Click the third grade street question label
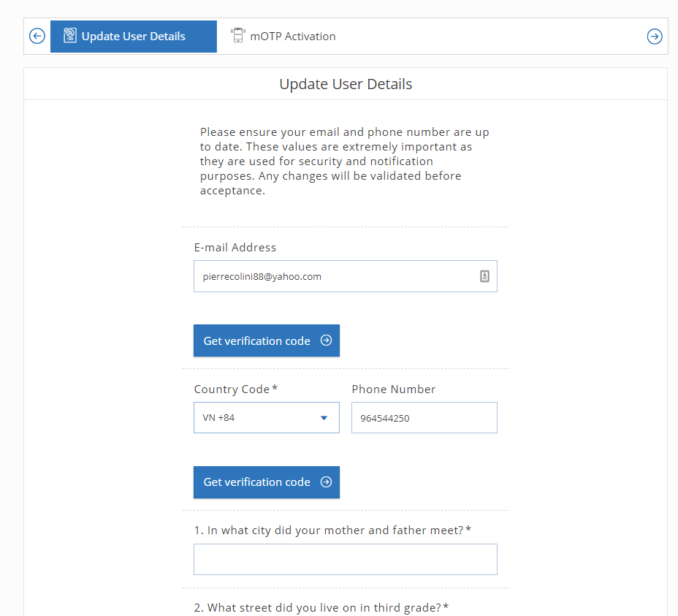 click(321, 608)
